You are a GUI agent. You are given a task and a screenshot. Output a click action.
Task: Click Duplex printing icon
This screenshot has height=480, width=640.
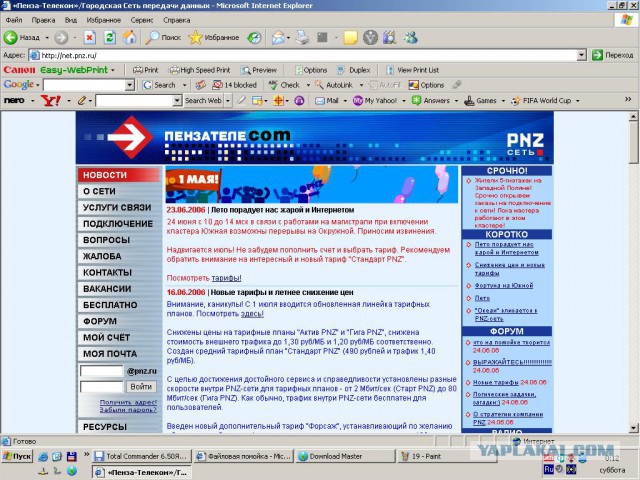pyautogui.click(x=340, y=70)
